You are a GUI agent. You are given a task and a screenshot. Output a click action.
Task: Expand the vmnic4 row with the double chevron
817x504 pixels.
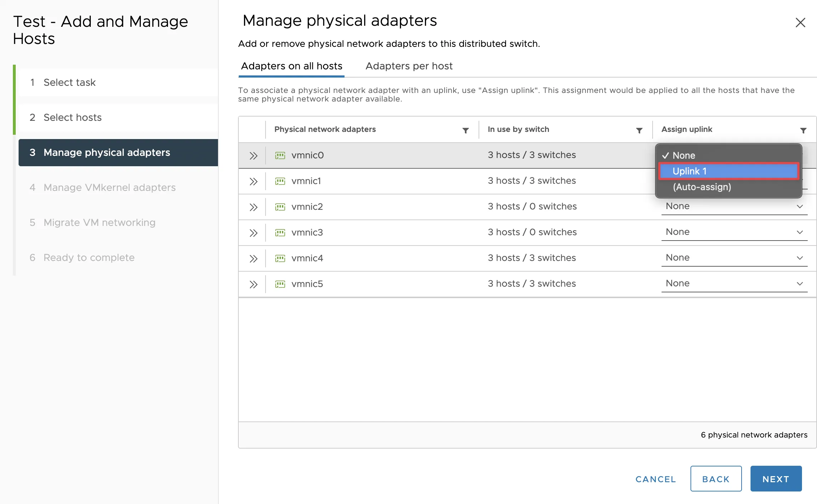(253, 258)
